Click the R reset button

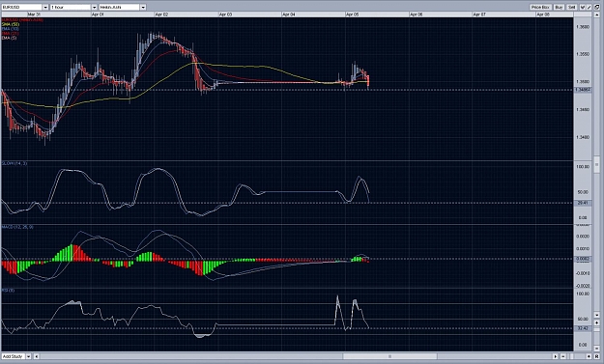pos(596,356)
